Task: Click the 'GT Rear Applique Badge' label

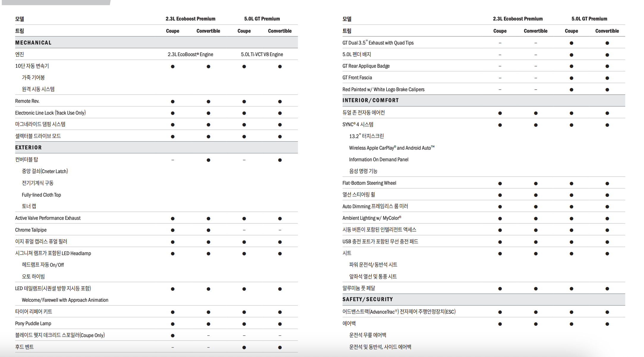Action: tap(366, 66)
